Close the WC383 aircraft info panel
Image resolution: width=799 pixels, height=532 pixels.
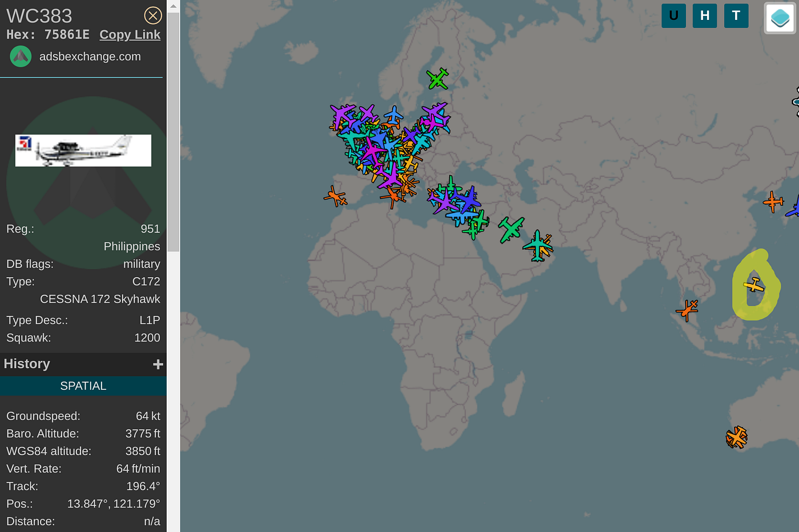click(x=153, y=15)
